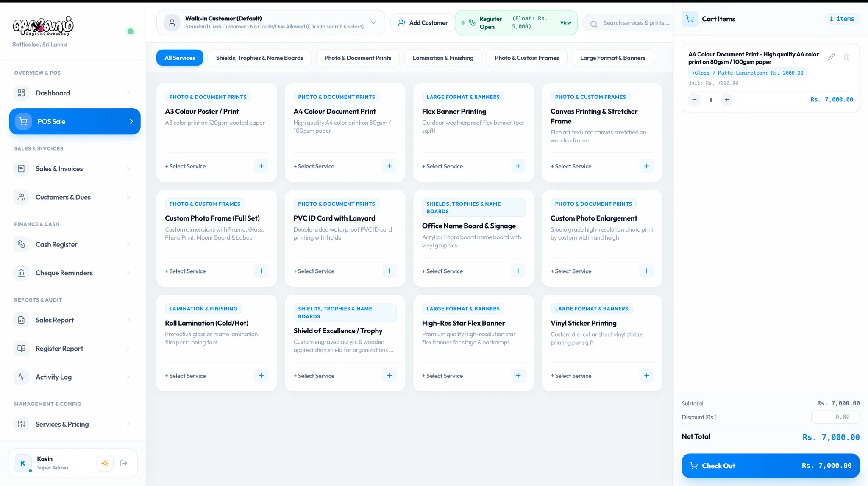Click plus icon on Roll Lamination card

(261, 376)
